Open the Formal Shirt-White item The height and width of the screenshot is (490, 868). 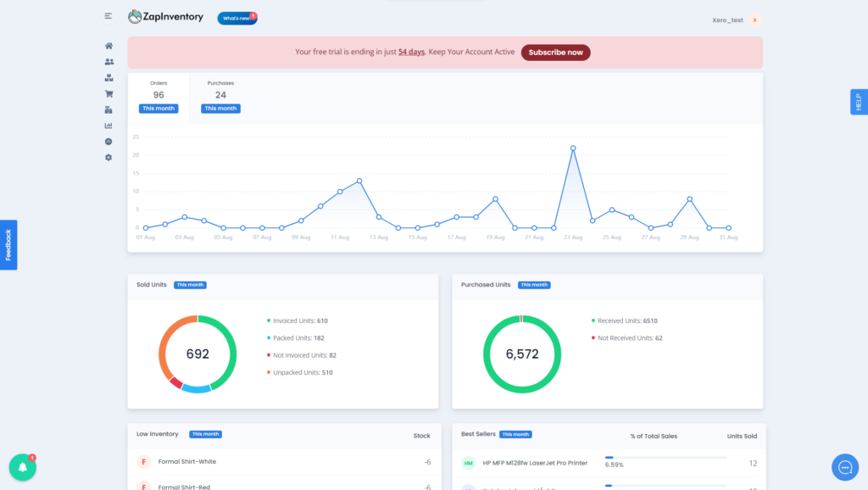coord(187,462)
